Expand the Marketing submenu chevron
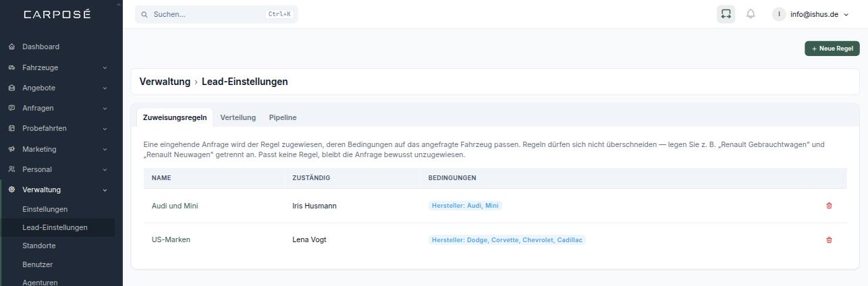 [105, 149]
